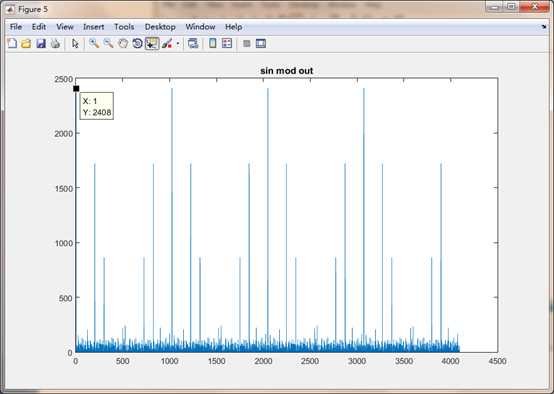554x394 pixels.
Task: Select the Edit Plot arrow tool
Action: point(75,43)
